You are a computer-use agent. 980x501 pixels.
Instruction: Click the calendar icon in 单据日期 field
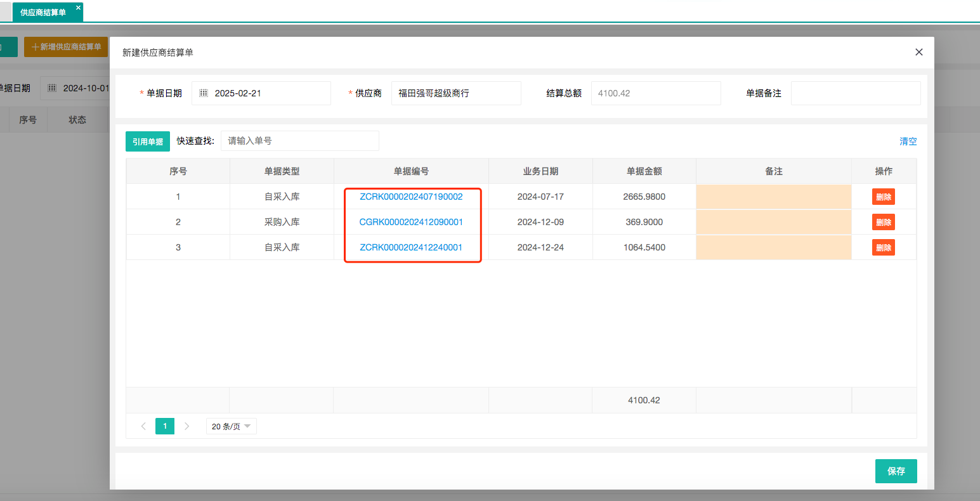point(204,93)
